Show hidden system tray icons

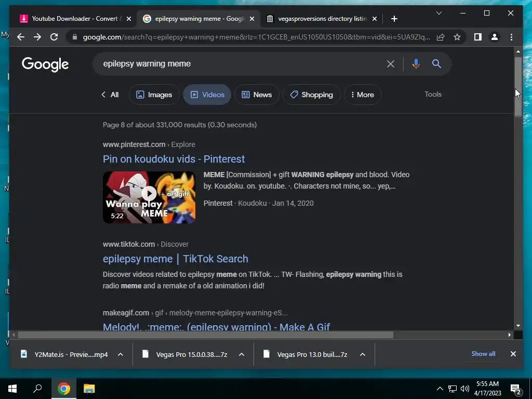[x=440, y=389]
